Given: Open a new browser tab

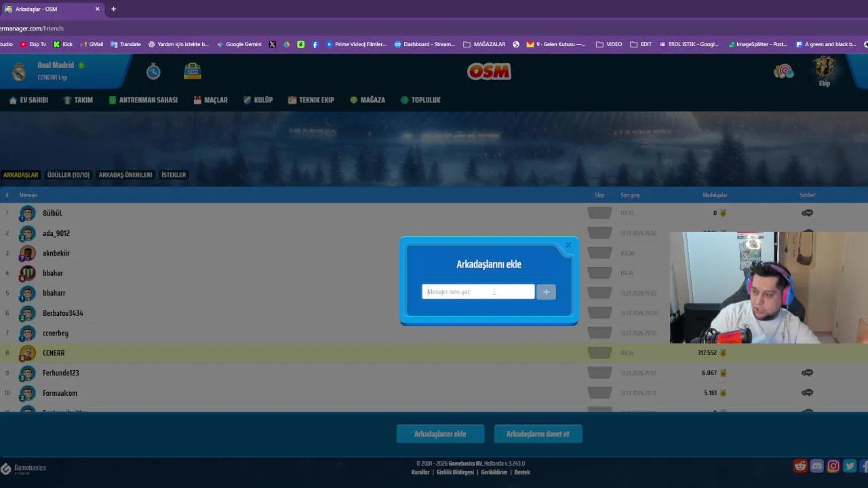Looking at the screenshot, I should point(113,9).
